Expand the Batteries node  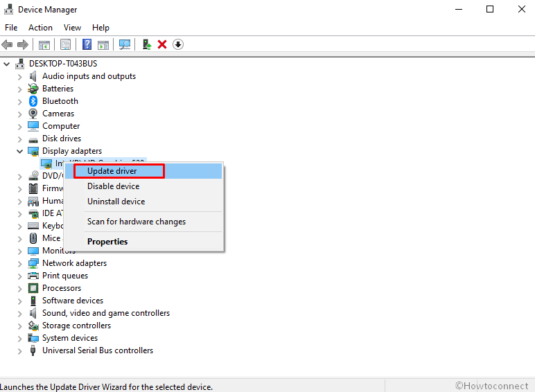(x=20, y=89)
